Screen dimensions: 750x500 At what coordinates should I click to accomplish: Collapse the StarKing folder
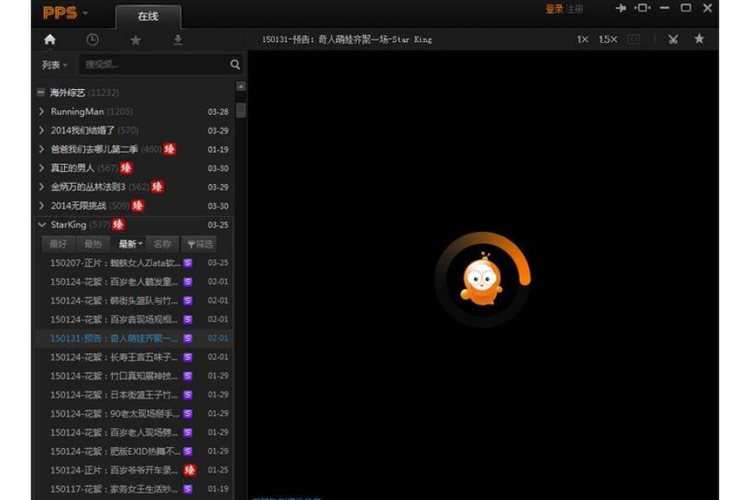41,225
